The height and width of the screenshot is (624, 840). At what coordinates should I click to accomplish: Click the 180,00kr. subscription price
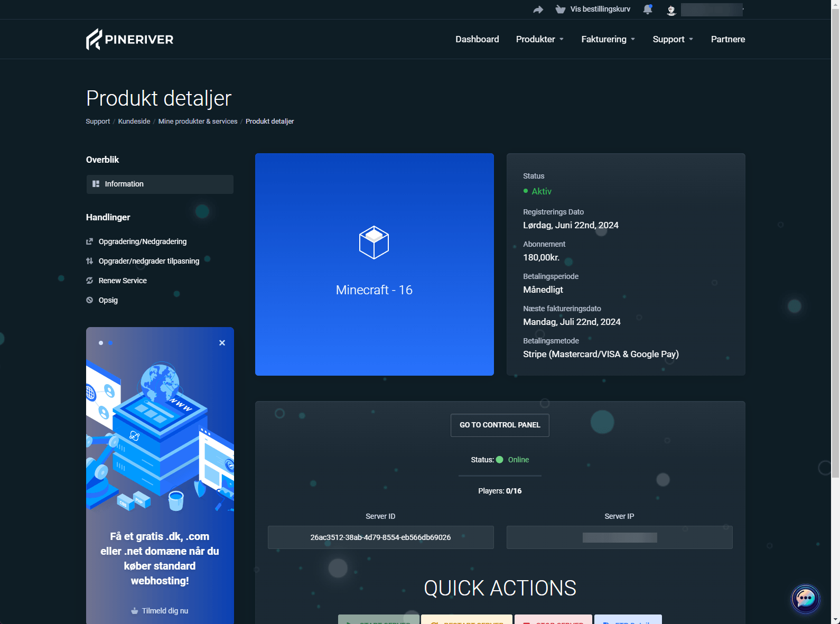pos(541,257)
